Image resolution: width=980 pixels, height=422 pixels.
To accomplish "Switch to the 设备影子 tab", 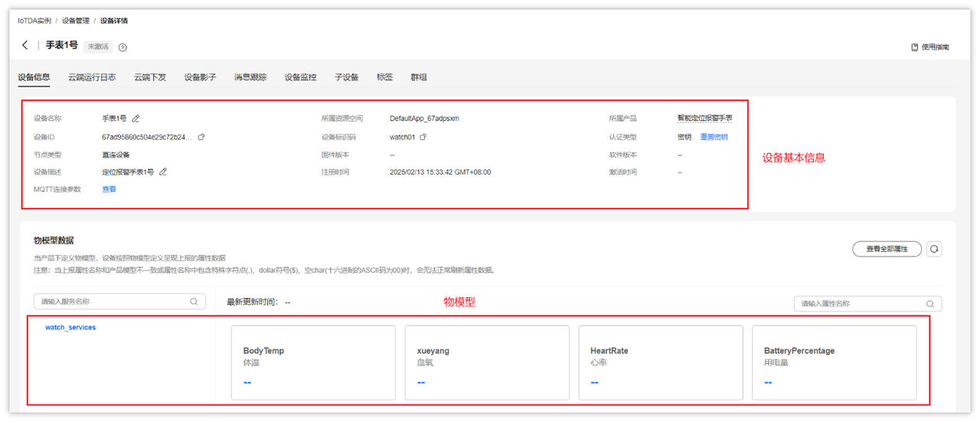I will (200, 77).
